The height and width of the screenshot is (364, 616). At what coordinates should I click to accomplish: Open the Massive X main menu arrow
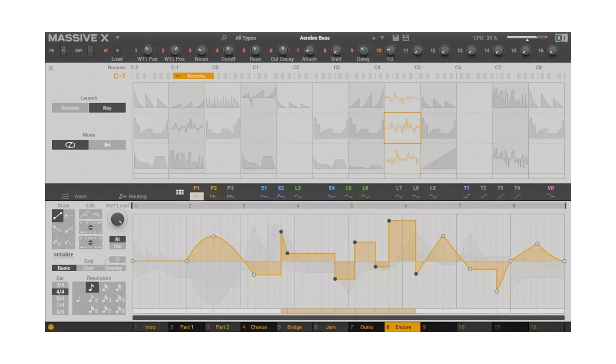tap(118, 38)
